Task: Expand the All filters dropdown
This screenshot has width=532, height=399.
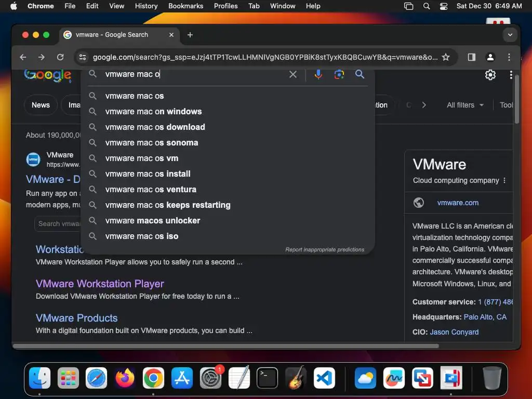Action: (465, 105)
